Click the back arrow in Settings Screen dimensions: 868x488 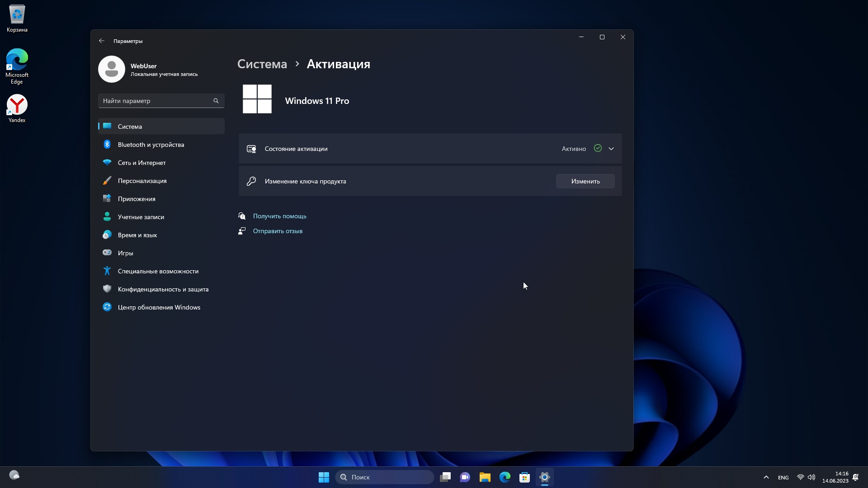coord(102,41)
